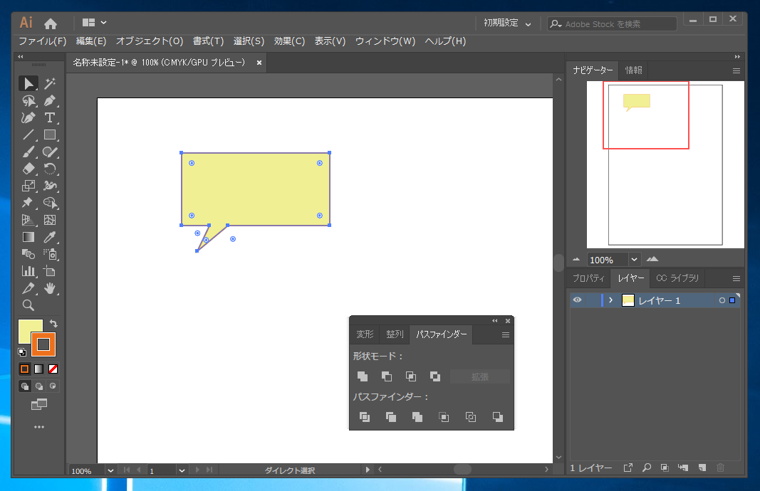Select the Selection tool arrow
Viewport: 760px width, 491px height.
point(28,83)
